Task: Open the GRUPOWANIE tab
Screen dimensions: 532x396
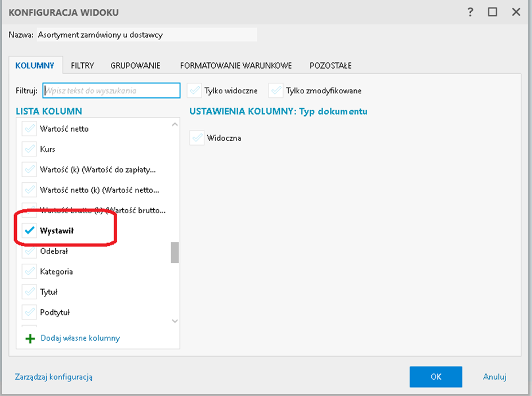Action: point(135,66)
